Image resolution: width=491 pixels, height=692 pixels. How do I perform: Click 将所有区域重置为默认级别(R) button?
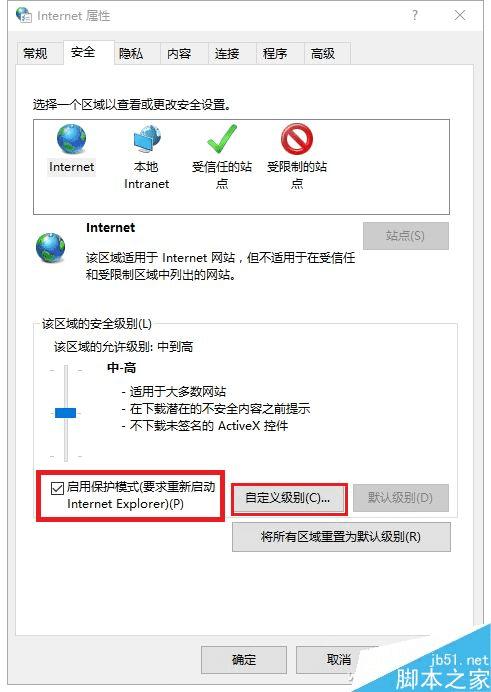coord(341,537)
